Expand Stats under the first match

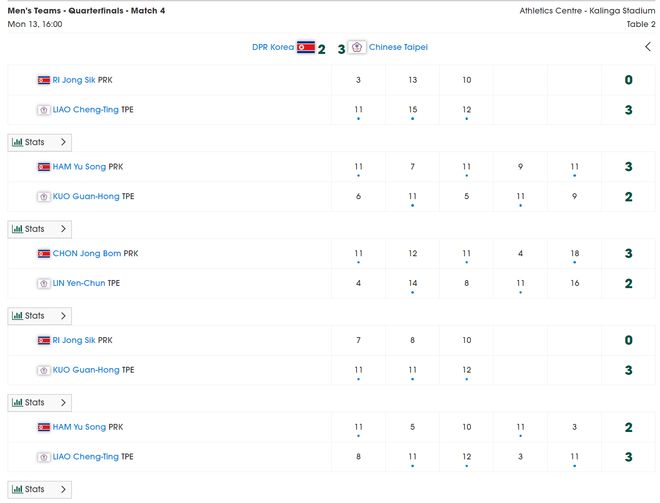pyautogui.click(x=39, y=142)
